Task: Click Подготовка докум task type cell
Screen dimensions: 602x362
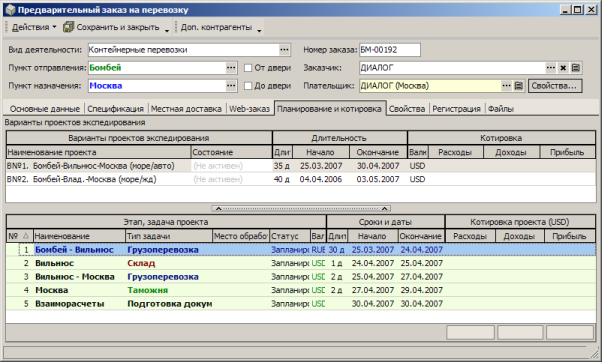Action: pos(170,304)
